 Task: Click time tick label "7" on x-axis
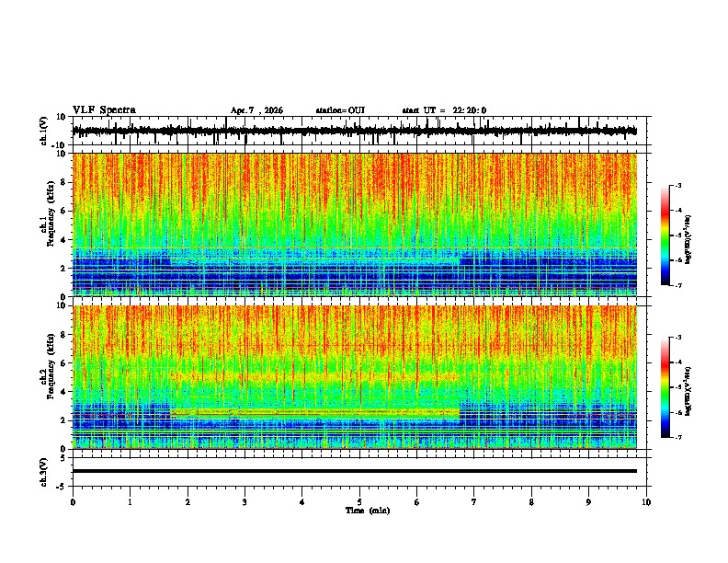pyautogui.click(x=474, y=502)
